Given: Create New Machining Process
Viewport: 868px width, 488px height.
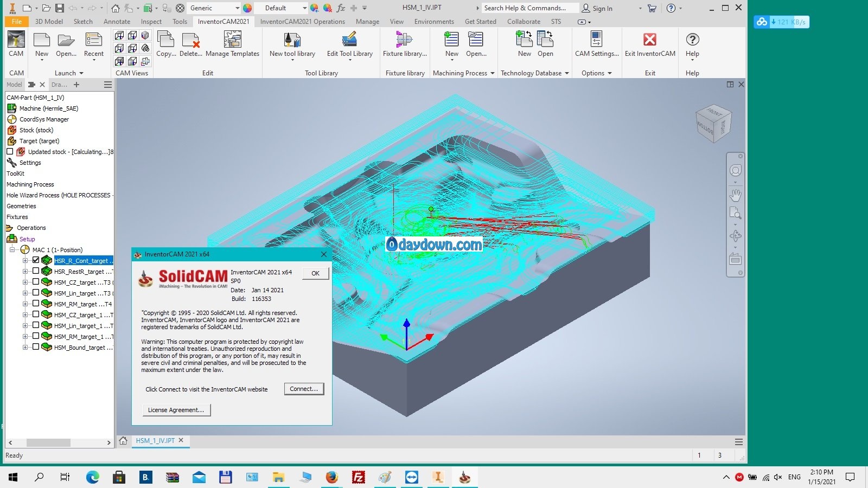Looking at the screenshot, I should pyautogui.click(x=452, y=45).
